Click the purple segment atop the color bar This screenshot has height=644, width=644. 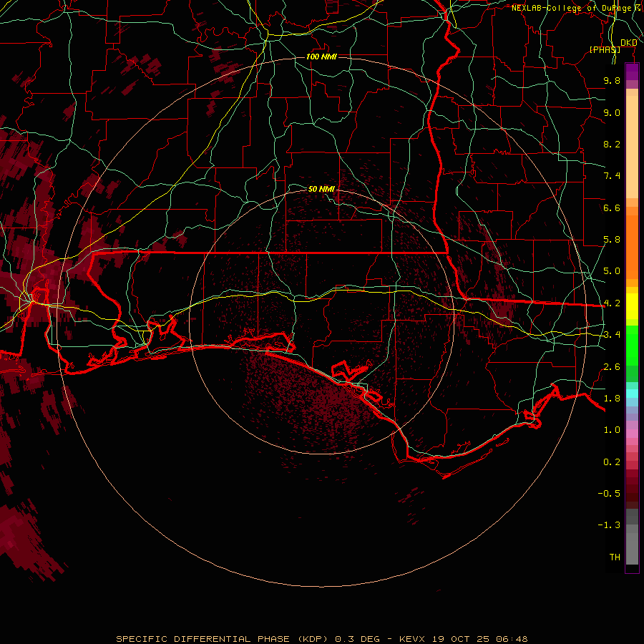(x=632, y=72)
